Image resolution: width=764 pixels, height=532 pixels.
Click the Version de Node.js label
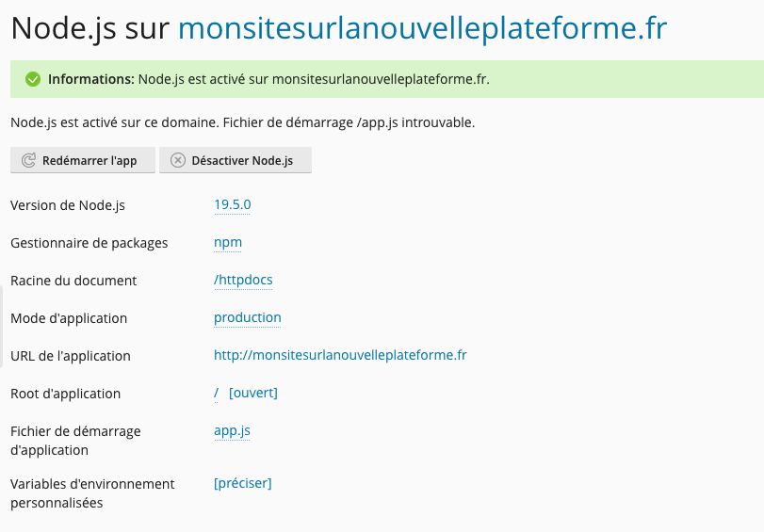coord(68,205)
